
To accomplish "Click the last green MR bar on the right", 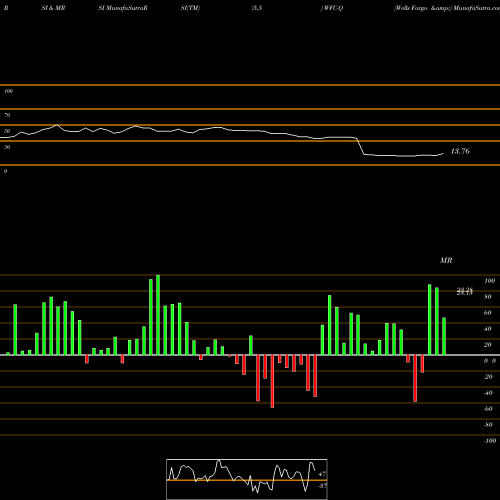I will (x=444, y=336).
